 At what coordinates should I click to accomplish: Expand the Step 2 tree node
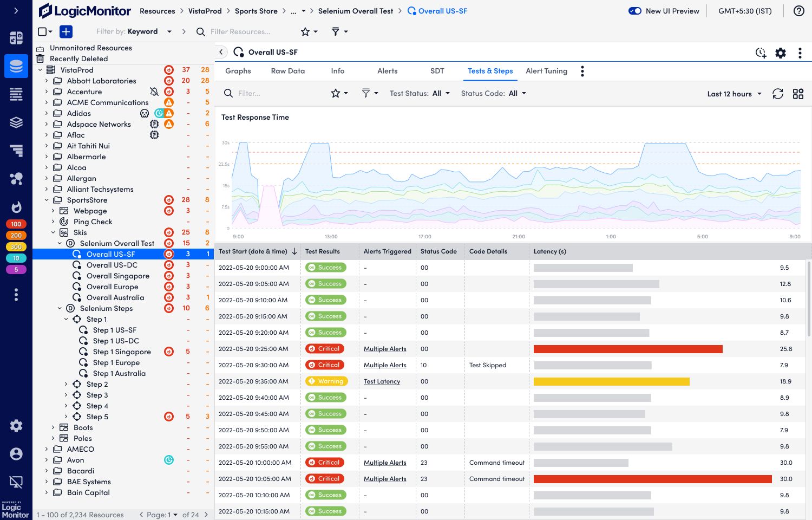66,384
